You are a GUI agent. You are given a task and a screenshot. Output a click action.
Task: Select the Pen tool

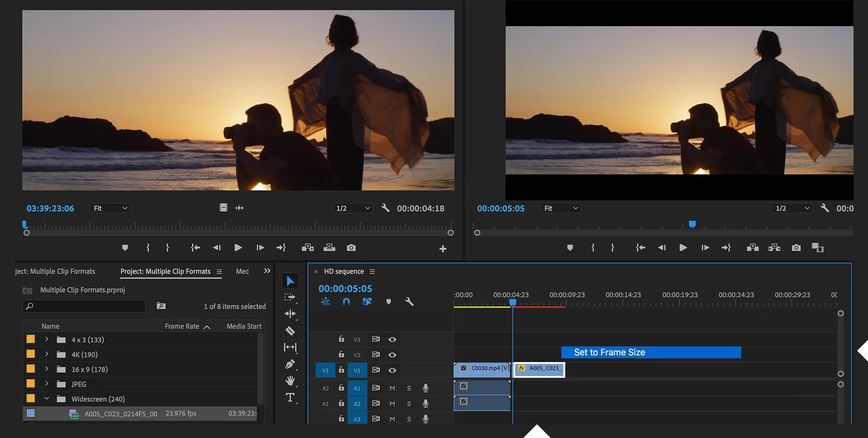point(290,364)
